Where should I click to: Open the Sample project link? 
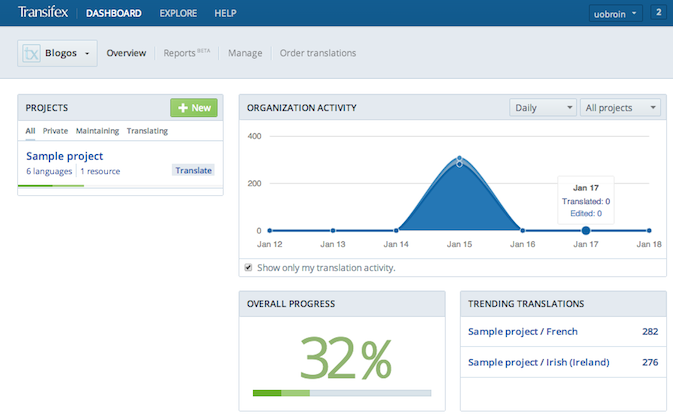(x=64, y=156)
